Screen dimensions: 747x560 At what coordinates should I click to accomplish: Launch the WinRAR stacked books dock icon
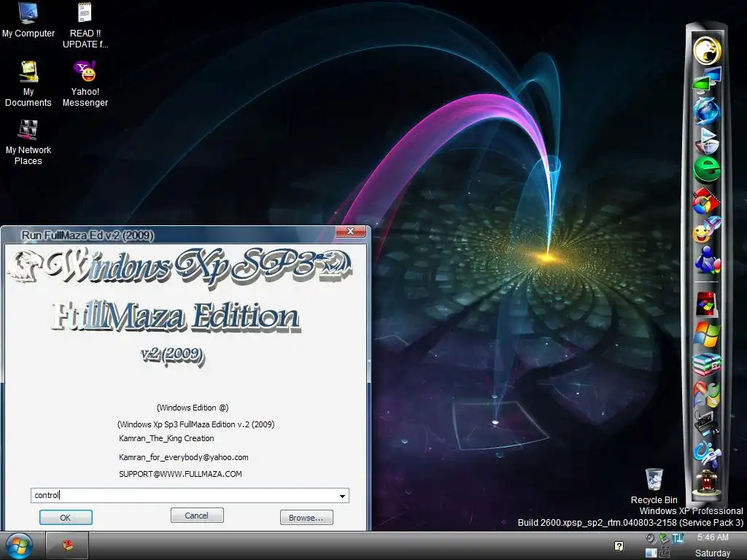click(x=707, y=365)
